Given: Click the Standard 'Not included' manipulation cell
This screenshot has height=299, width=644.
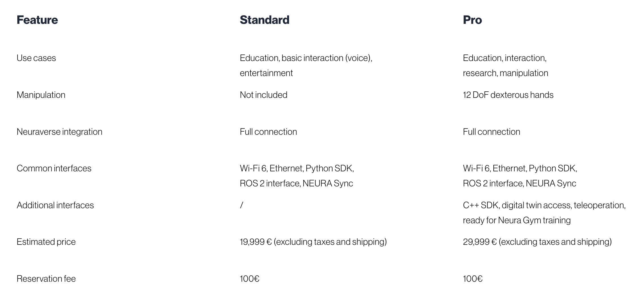Looking at the screenshot, I should pos(263,95).
